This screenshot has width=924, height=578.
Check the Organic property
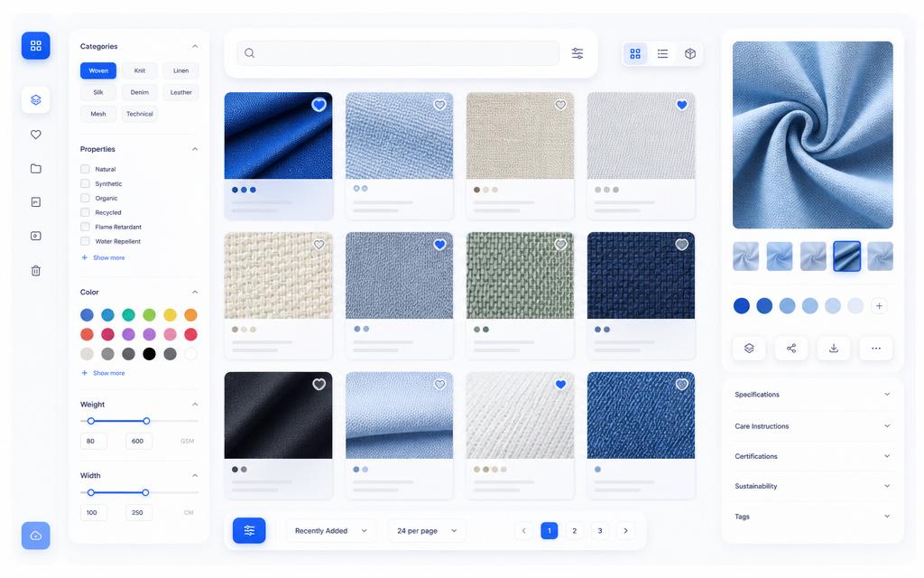coord(85,198)
